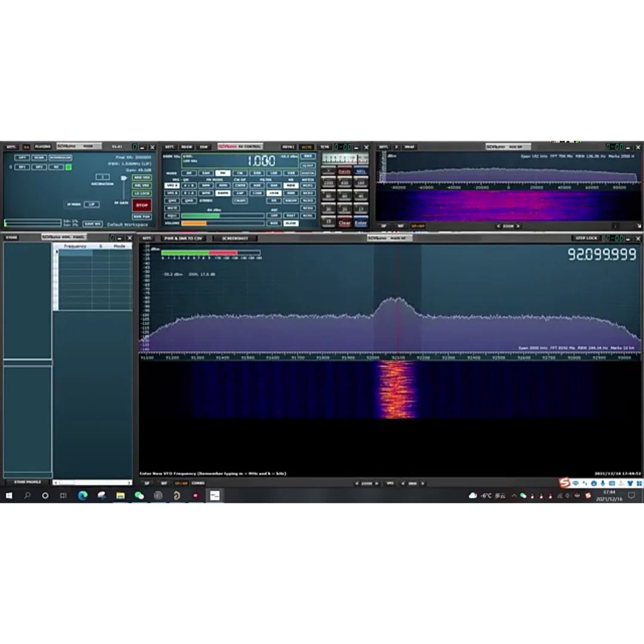
Task: Select USB mode
Action: click(x=290, y=173)
